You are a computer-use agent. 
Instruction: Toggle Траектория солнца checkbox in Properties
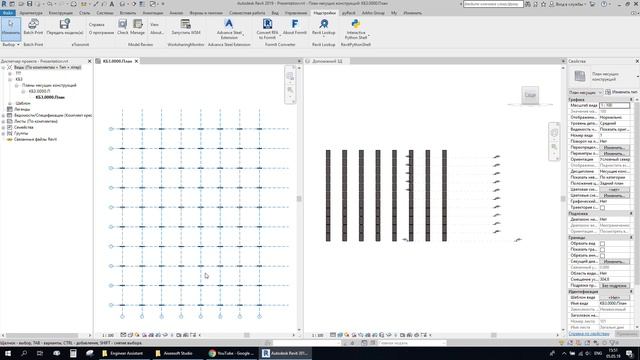pos(602,208)
